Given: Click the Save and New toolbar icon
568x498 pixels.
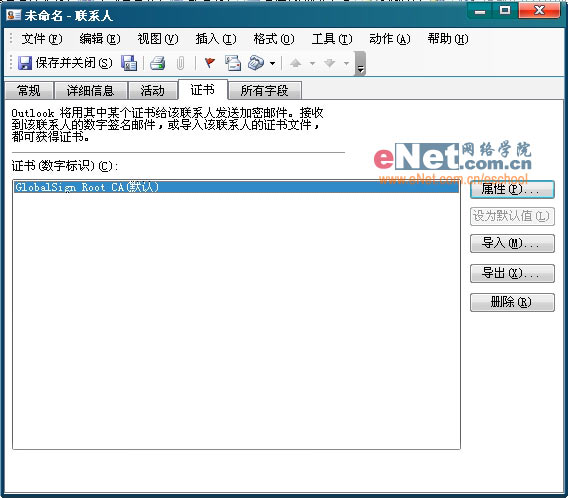Looking at the screenshot, I should [129, 63].
